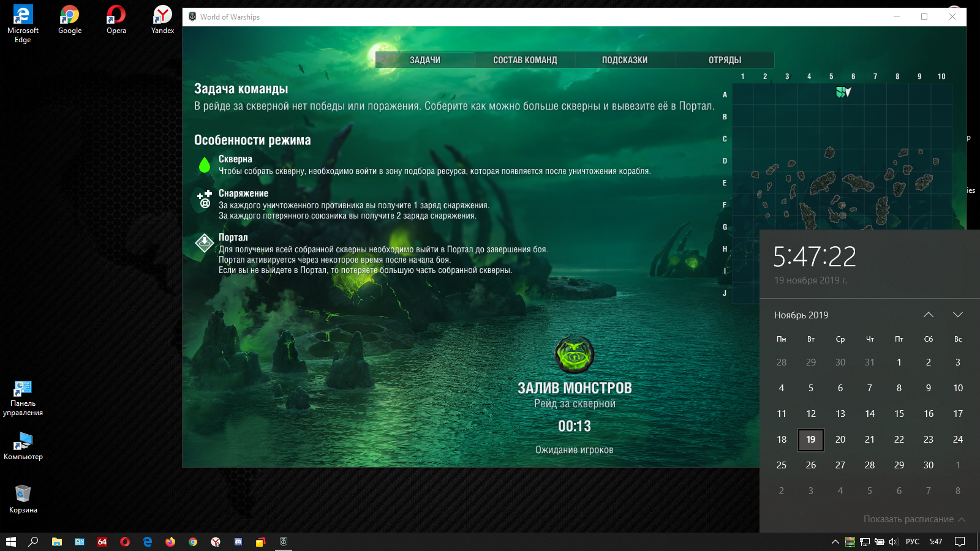Open the Windows Start menu
The image size is (980, 551).
(11, 542)
